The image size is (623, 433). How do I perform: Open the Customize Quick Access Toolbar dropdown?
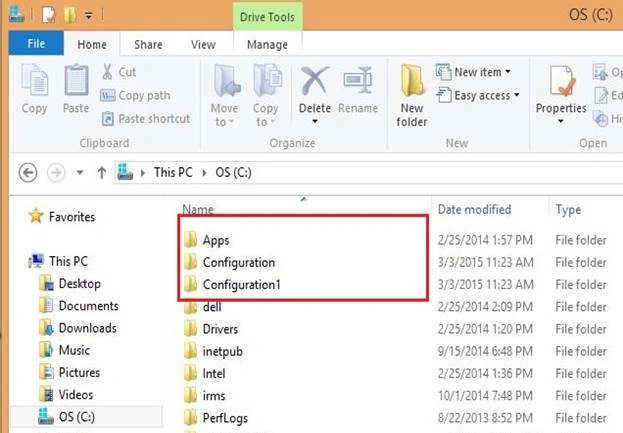pos(88,16)
